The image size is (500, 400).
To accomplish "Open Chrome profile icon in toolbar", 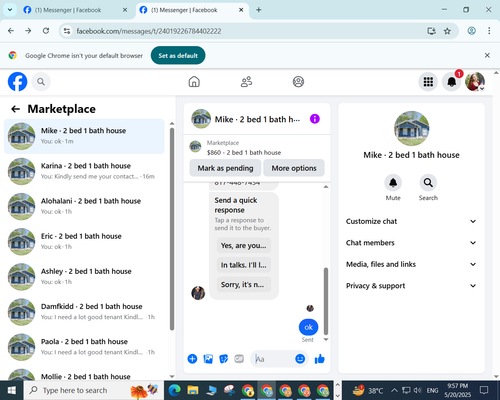I will pyautogui.click(x=471, y=31).
